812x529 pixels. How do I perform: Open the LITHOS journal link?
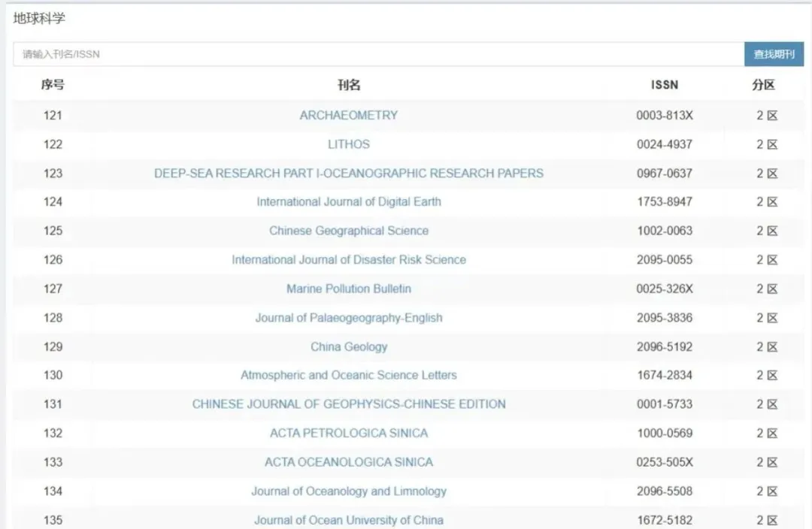pyautogui.click(x=349, y=144)
